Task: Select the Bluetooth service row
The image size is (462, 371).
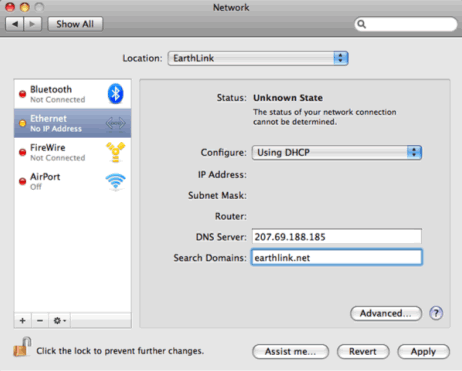Action: coord(73,94)
